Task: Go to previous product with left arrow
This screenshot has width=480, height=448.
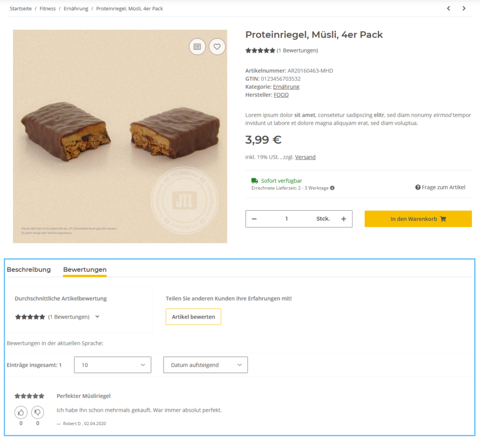Action: 448,8
